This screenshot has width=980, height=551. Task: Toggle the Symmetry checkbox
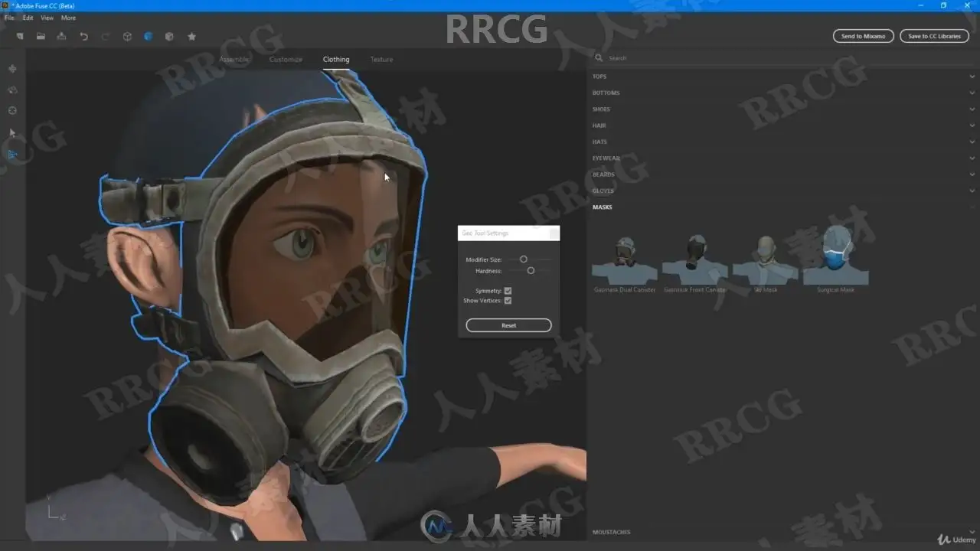pos(508,291)
